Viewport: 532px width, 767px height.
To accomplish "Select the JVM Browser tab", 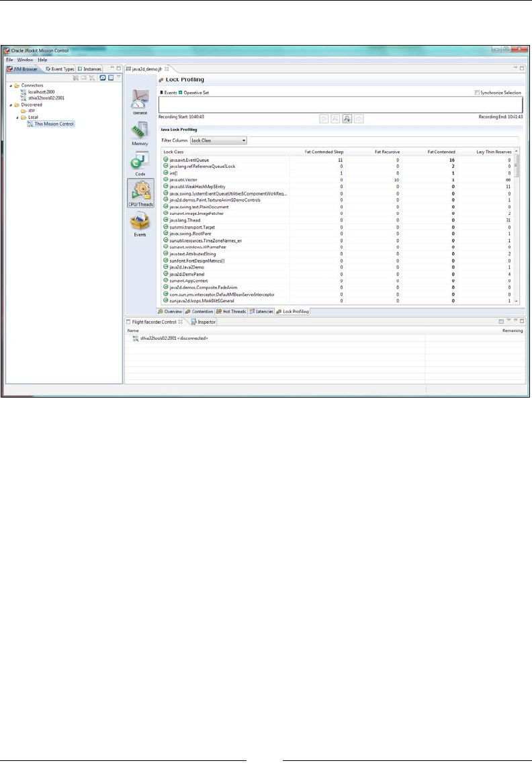I will click(x=23, y=69).
